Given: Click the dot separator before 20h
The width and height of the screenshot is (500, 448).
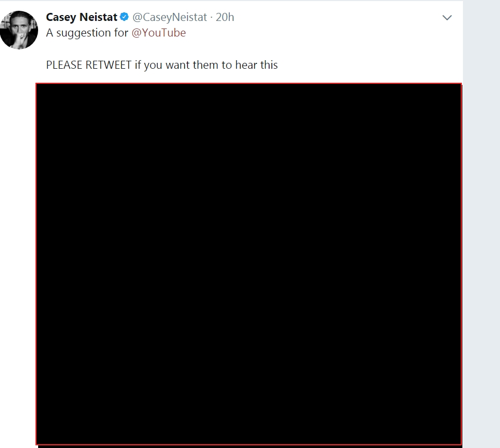Looking at the screenshot, I should [x=212, y=17].
